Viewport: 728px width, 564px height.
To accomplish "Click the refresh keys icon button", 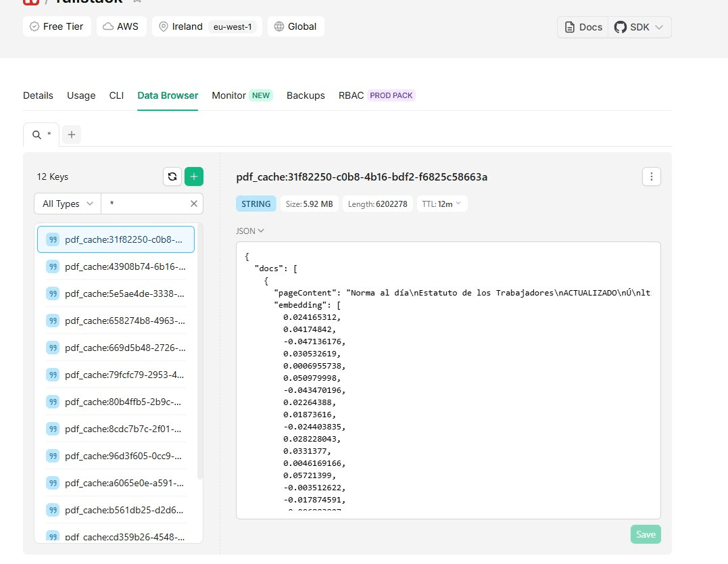I will pos(172,177).
